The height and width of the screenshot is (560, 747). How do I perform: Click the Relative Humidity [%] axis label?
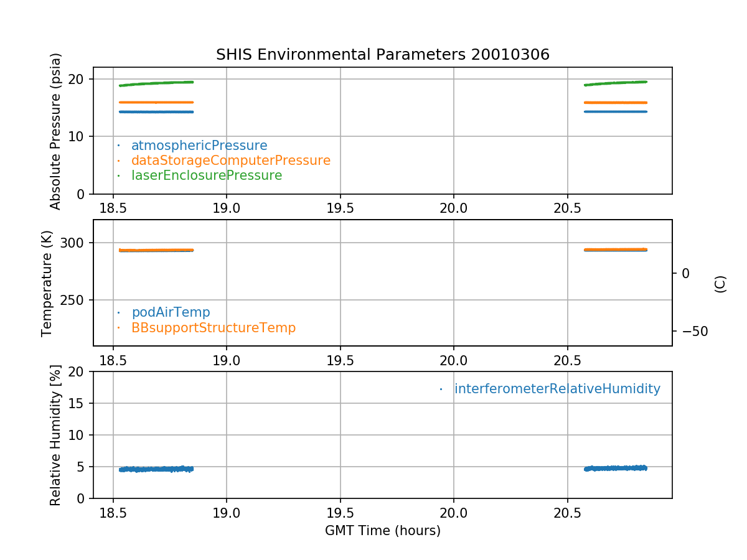[56, 435]
